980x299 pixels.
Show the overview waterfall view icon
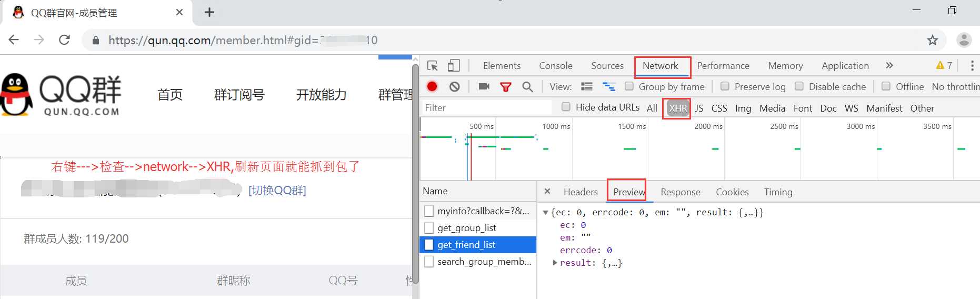tap(609, 86)
